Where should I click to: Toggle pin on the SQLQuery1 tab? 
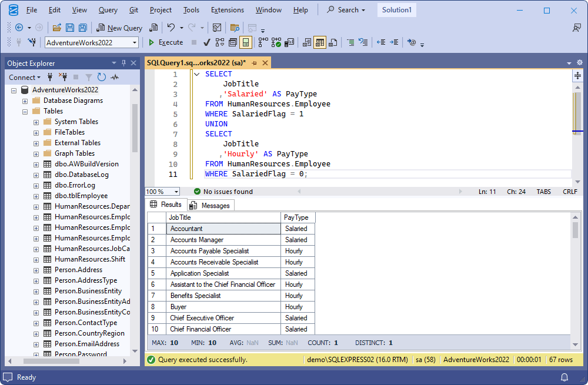[x=254, y=63]
